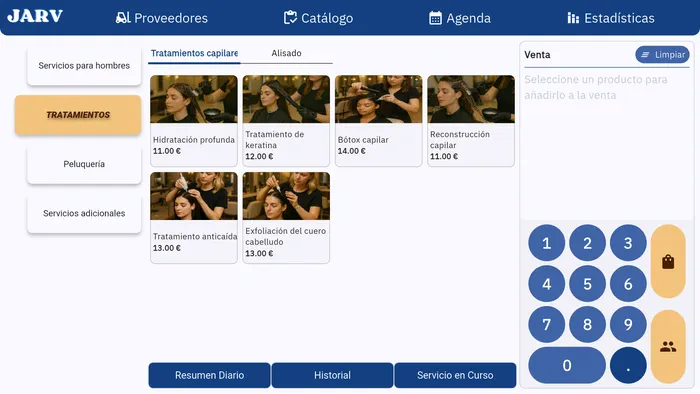Tap keypad number 3

(x=628, y=243)
